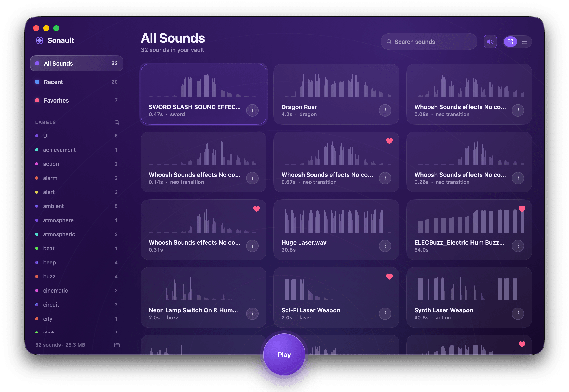Unfavorite the 0.67s Whoosh sound heart
The image size is (569, 392).
(389, 141)
